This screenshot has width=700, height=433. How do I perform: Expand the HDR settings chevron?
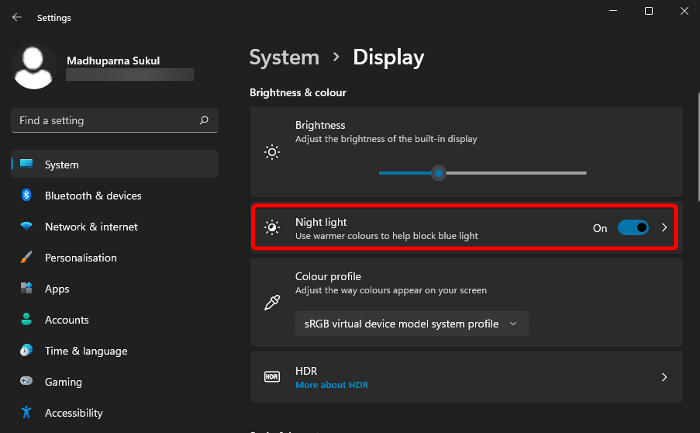[664, 377]
